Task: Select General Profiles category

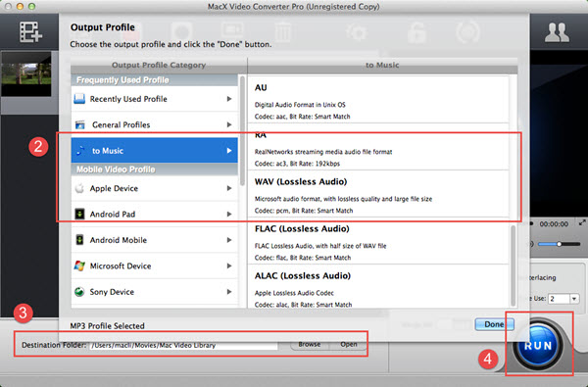Action: 154,124
